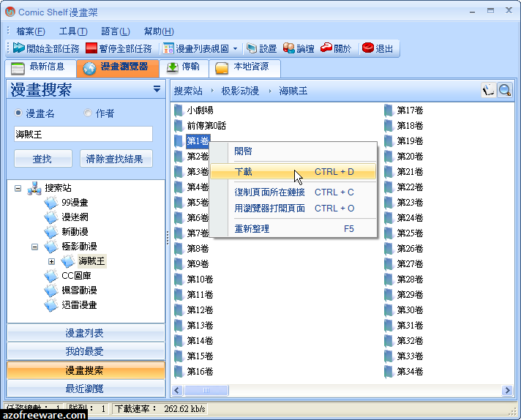Open the 我的最愛 favorites panel button

click(86, 351)
